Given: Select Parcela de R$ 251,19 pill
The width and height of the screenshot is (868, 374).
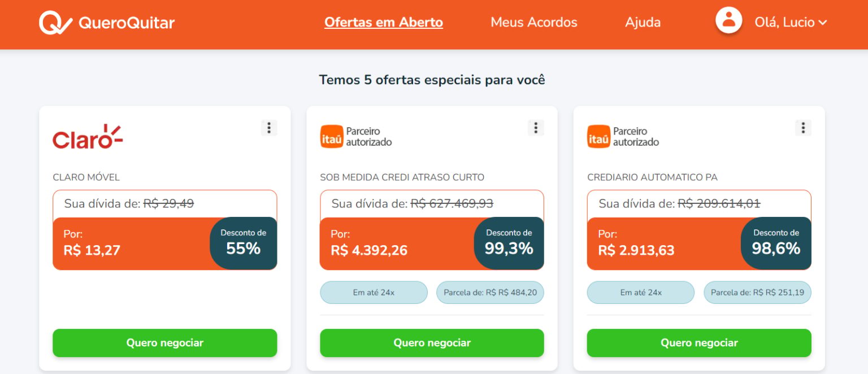Looking at the screenshot, I should tap(757, 293).
